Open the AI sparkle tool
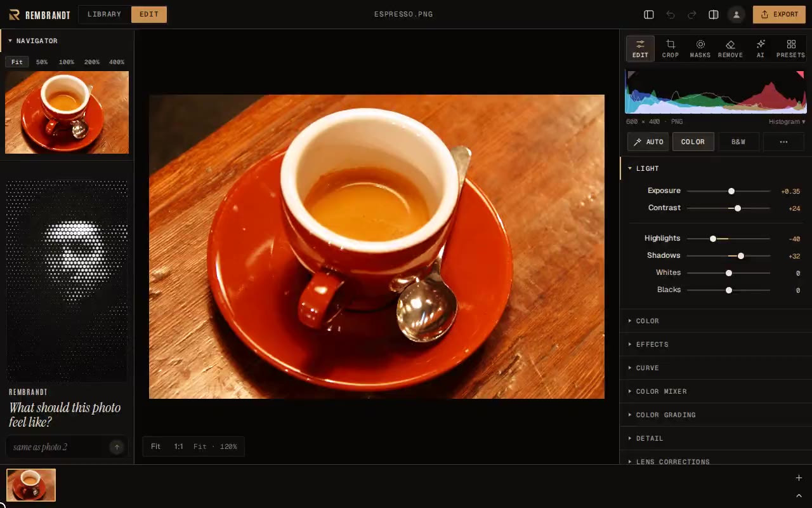 pos(761,48)
